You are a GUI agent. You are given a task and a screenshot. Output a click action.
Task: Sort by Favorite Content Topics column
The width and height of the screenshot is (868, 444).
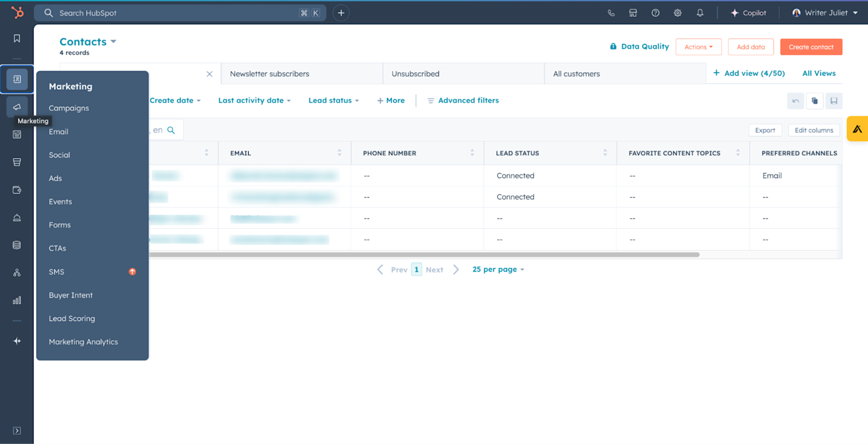[x=683, y=153]
